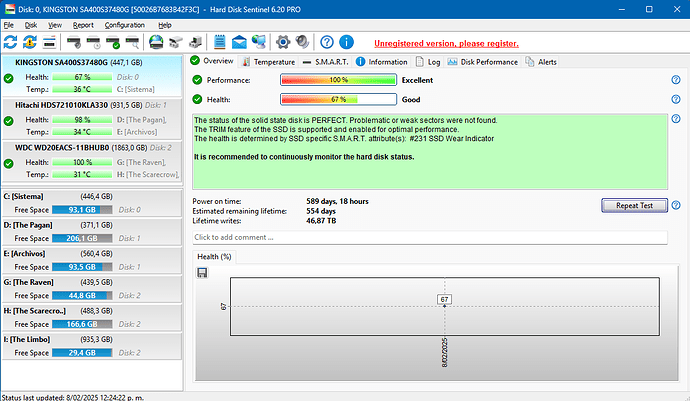The height and width of the screenshot is (401, 690).
Task: Switch to the Overview tab
Action: 213,61
